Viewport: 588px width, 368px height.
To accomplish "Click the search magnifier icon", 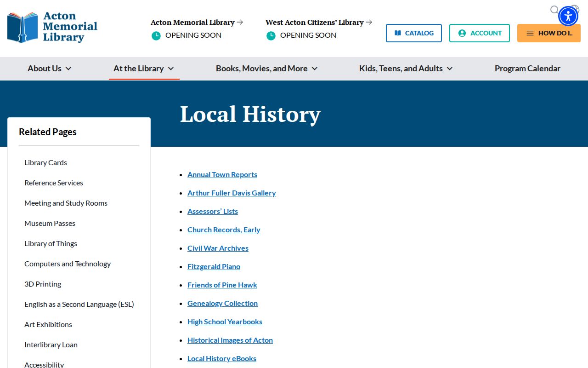I will (x=554, y=10).
